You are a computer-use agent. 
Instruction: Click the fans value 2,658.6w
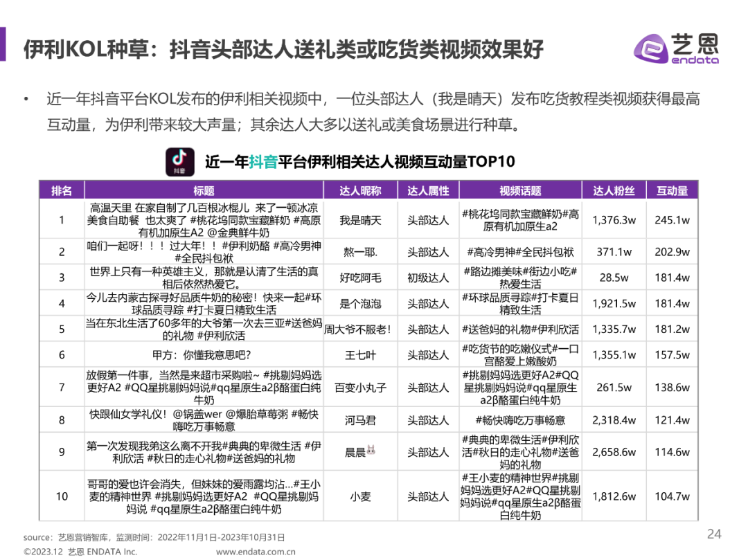[x=614, y=452]
